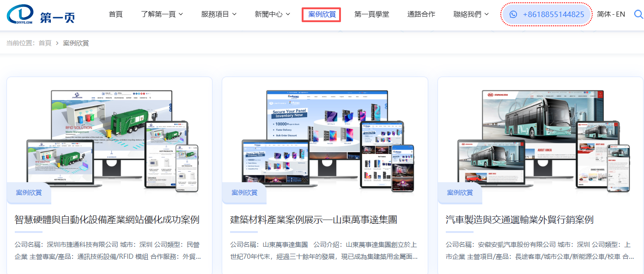Switch language to 简体
Viewport: 644px width, 274px height.
click(604, 14)
